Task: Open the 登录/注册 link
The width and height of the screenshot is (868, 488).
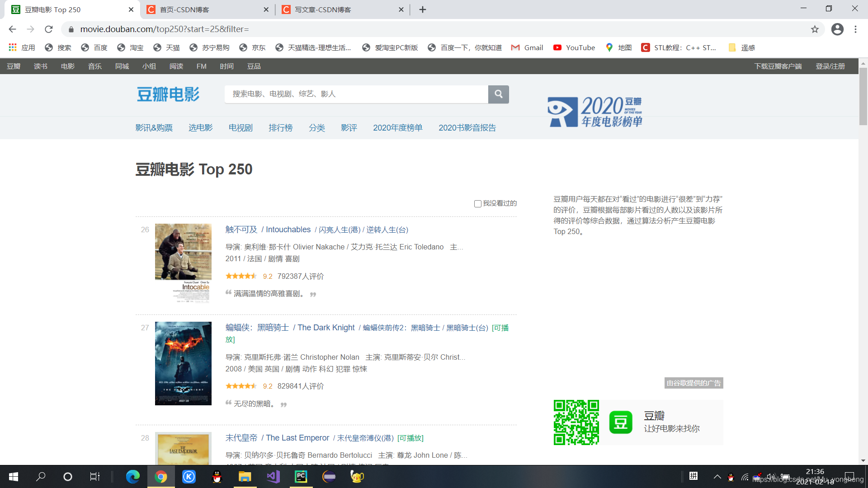Action: [830, 66]
